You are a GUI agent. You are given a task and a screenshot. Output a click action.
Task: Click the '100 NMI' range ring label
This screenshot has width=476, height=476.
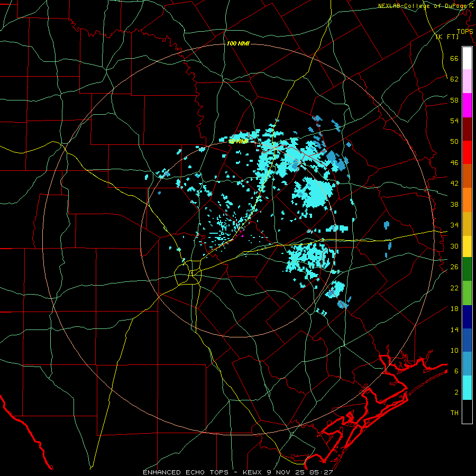pos(238,44)
